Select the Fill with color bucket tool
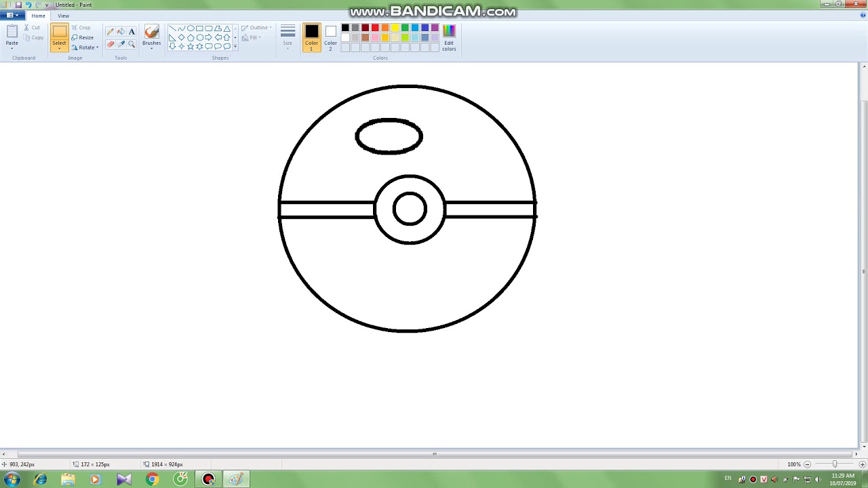868x488 pixels. coord(121,31)
